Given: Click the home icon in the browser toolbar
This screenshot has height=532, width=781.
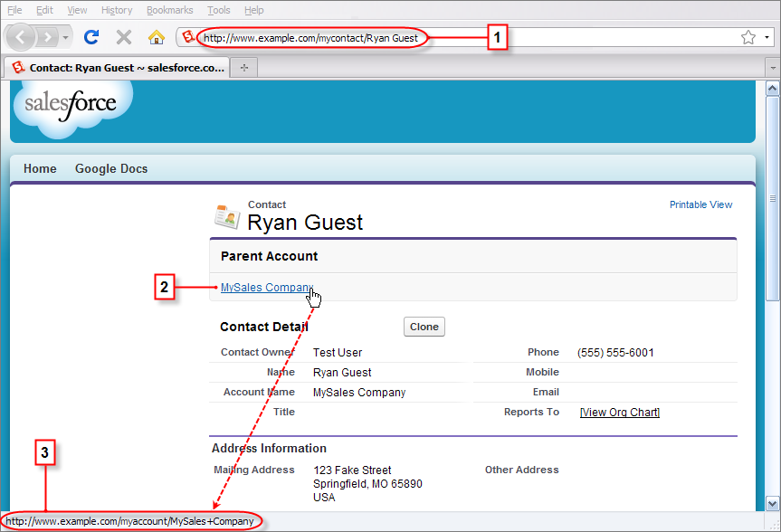Looking at the screenshot, I should (156, 36).
